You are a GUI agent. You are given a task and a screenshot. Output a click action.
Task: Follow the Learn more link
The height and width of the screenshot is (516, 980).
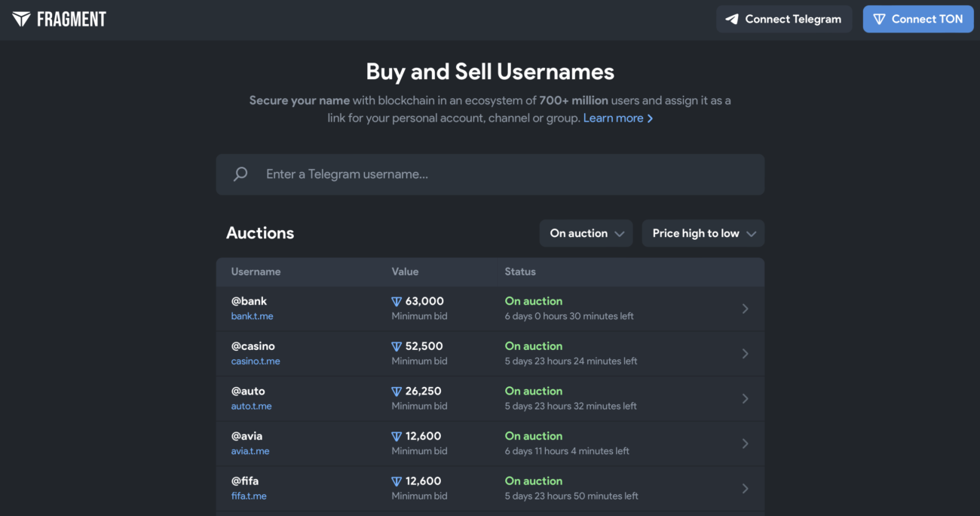click(617, 118)
